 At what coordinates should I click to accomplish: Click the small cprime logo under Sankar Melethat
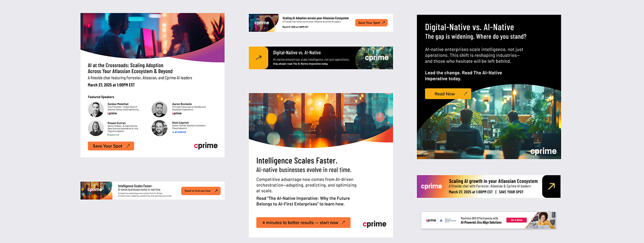tap(112, 113)
